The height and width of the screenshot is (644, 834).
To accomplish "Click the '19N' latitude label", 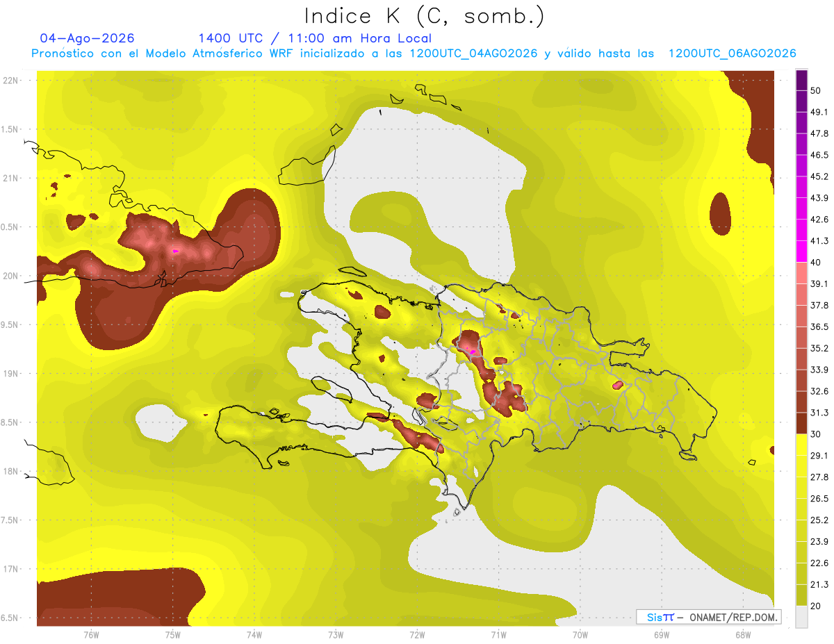I will 11,374.
